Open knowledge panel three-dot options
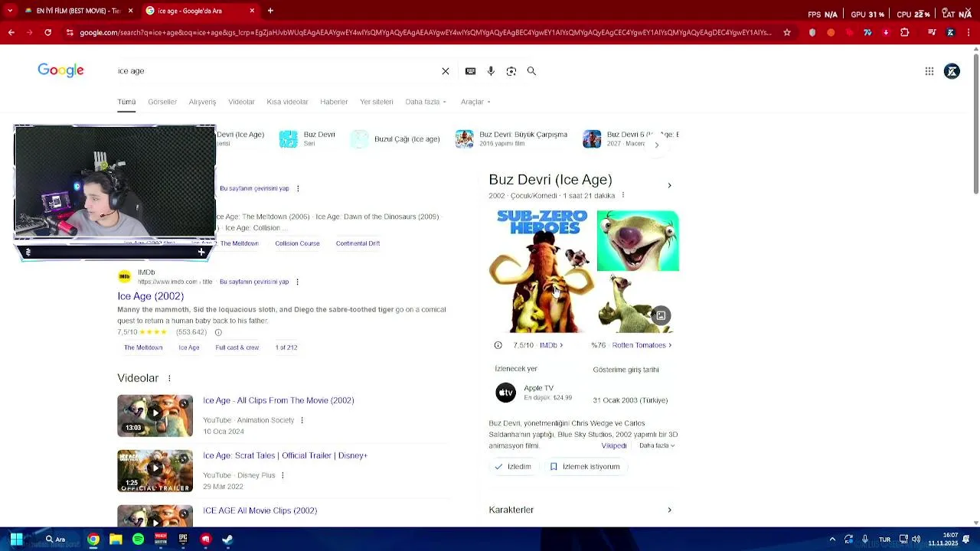The height and width of the screenshot is (551, 980). click(623, 195)
